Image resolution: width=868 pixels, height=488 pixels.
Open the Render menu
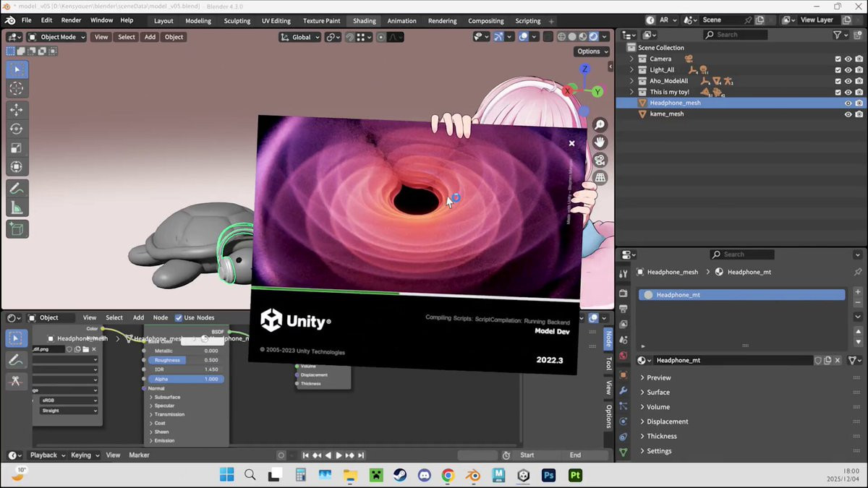(71, 20)
